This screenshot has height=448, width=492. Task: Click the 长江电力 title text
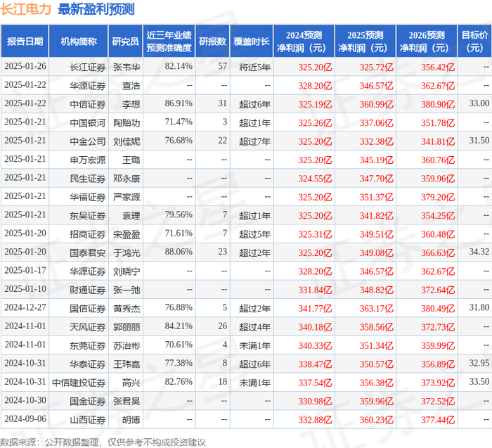point(25,9)
